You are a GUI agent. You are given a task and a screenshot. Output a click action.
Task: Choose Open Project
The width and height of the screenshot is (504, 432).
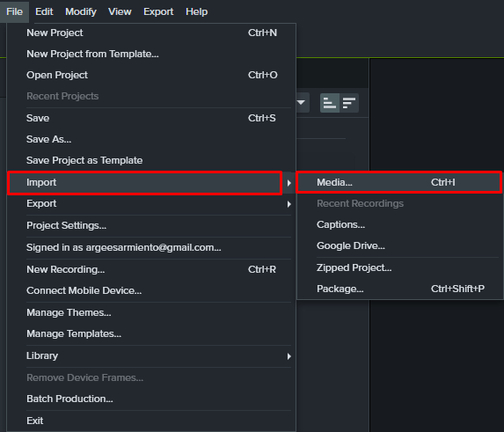pos(151,75)
